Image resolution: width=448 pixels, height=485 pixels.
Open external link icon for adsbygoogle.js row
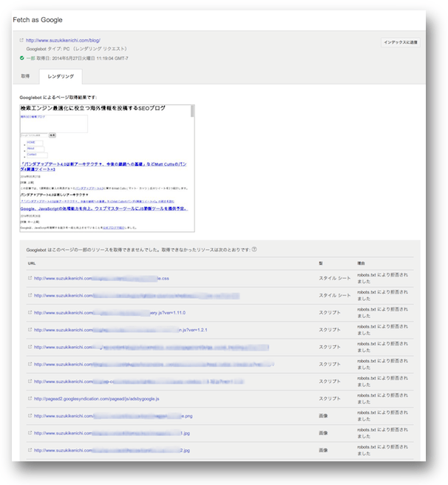pos(30,398)
